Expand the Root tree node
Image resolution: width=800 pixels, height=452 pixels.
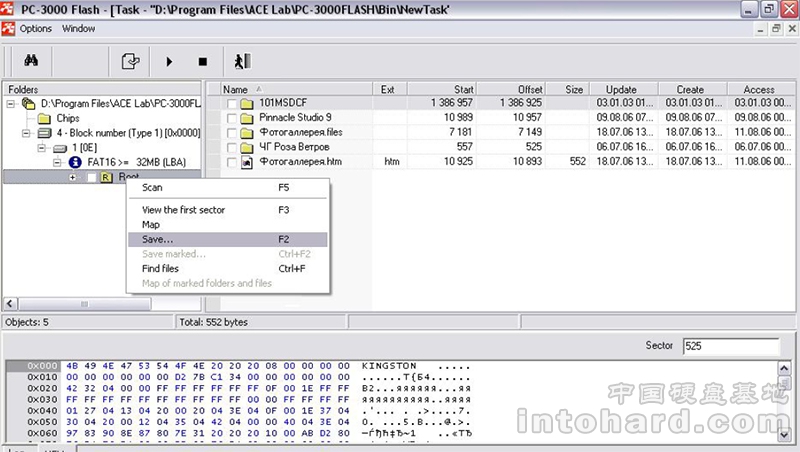coord(72,177)
